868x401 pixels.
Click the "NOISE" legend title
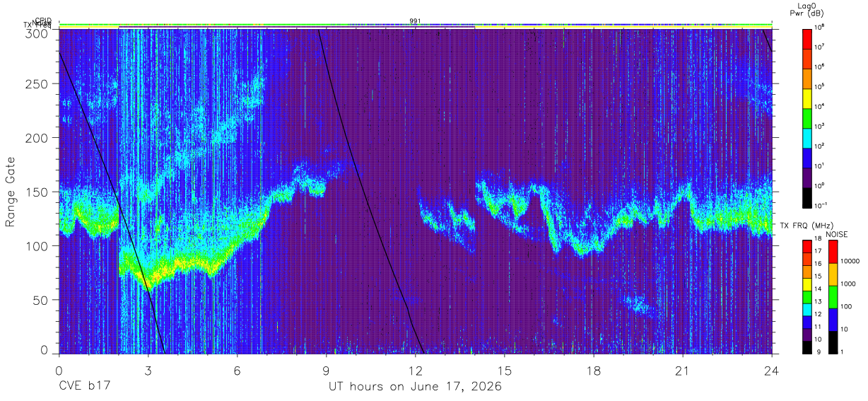point(837,233)
